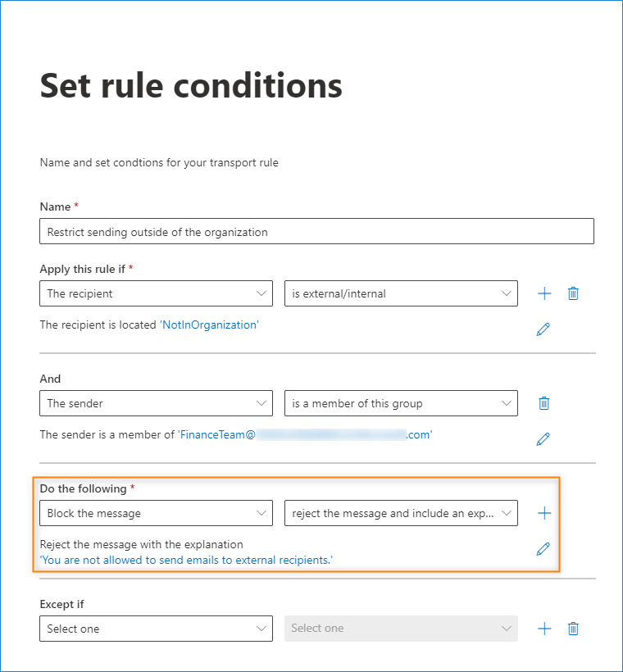Screen dimensions: 623x672
Task: Open the Except if 'Select one' dropdown
Action: point(156,629)
